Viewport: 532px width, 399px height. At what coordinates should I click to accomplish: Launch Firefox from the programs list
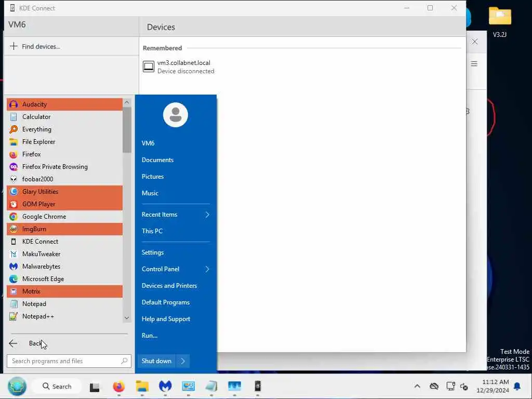(x=64, y=154)
